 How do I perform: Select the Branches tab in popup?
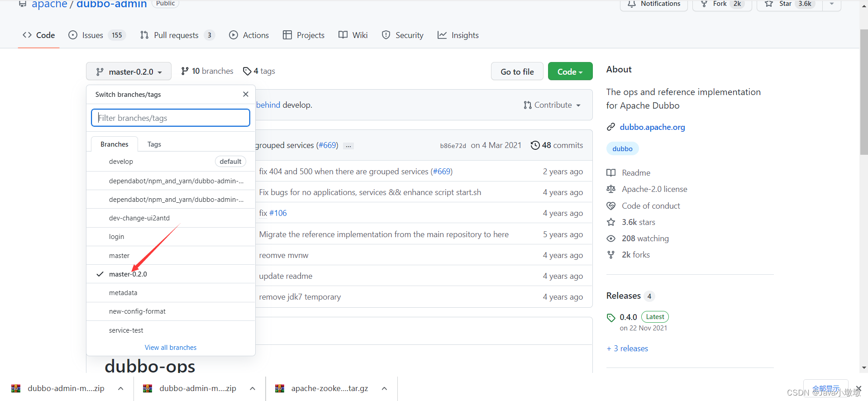coord(114,144)
